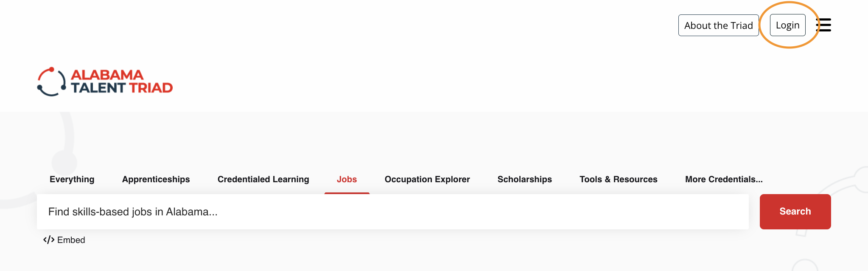Select the active Jobs tab

point(347,179)
